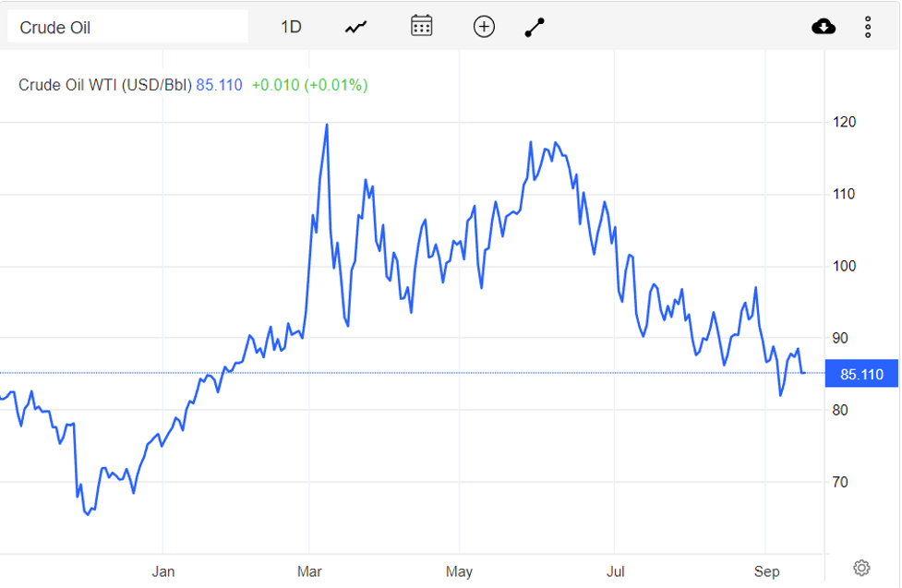Select the trend line drawing tool
The width and height of the screenshot is (902, 588).
[535, 27]
